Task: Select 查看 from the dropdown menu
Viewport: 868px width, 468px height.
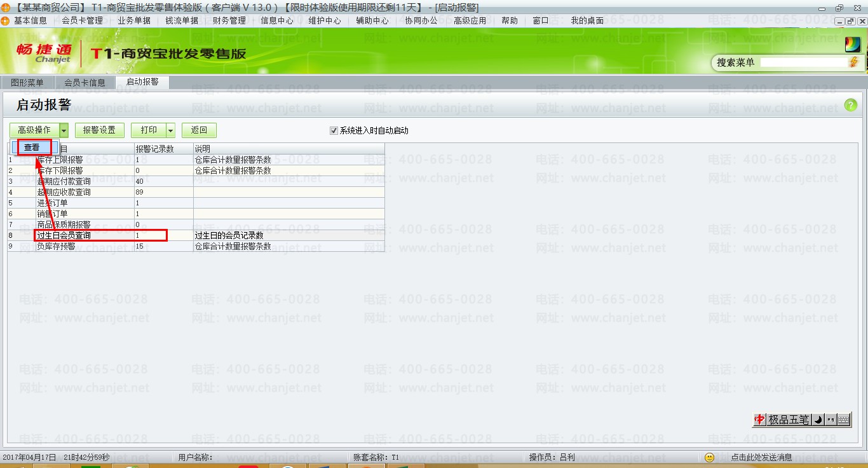Action: 32,148
